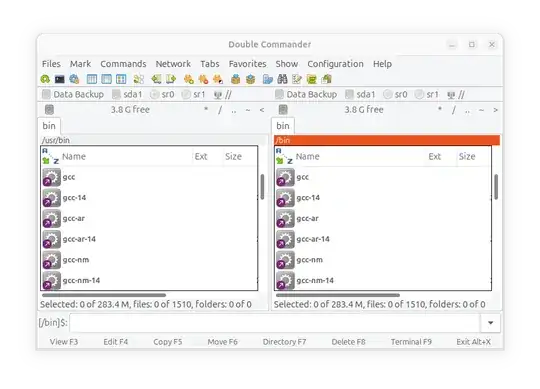
Task: Click the left-pointing panel-sync arrow icon
Action: (156, 79)
